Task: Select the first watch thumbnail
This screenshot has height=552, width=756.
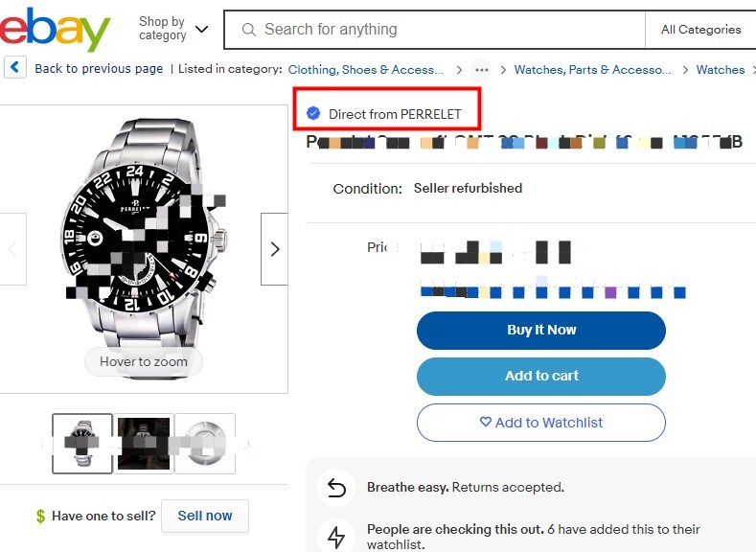Action: (x=82, y=444)
